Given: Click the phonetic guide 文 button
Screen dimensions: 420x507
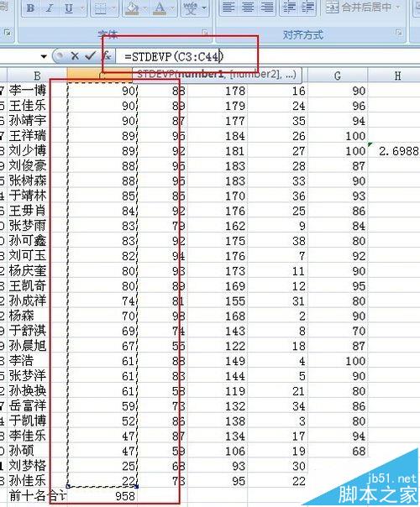Looking at the screenshot, I should (190, 8).
